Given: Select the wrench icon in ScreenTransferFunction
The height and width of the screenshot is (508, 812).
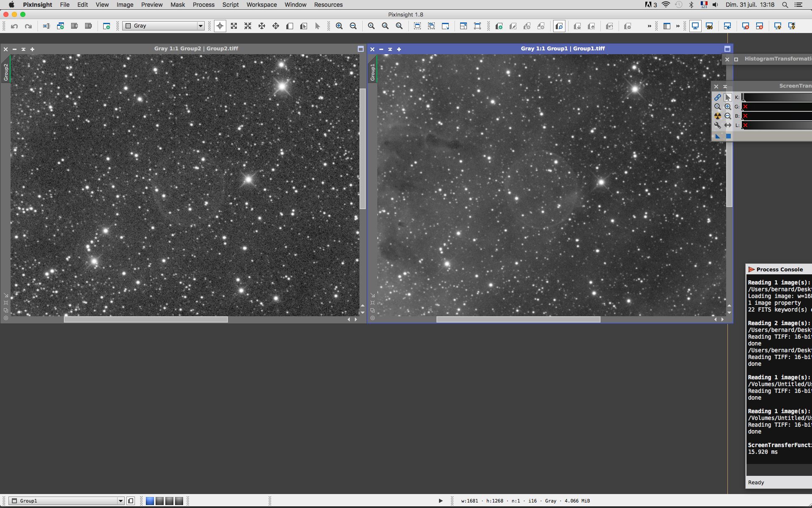Looking at the screenshot, I should (x=718, y=125).
